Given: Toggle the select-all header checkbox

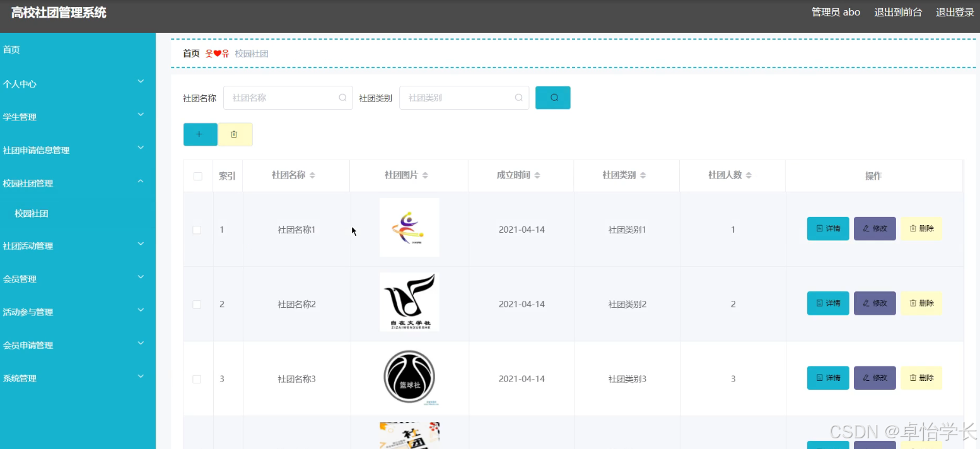Looking at the screenshot, I should (198, 176).
